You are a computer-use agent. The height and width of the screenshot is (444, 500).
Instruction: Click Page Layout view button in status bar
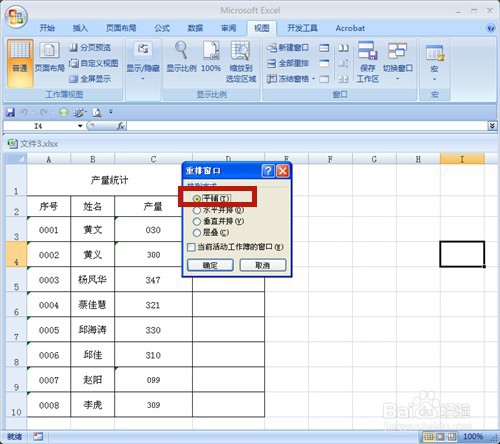pyautogui.click(x=440, y=436)
